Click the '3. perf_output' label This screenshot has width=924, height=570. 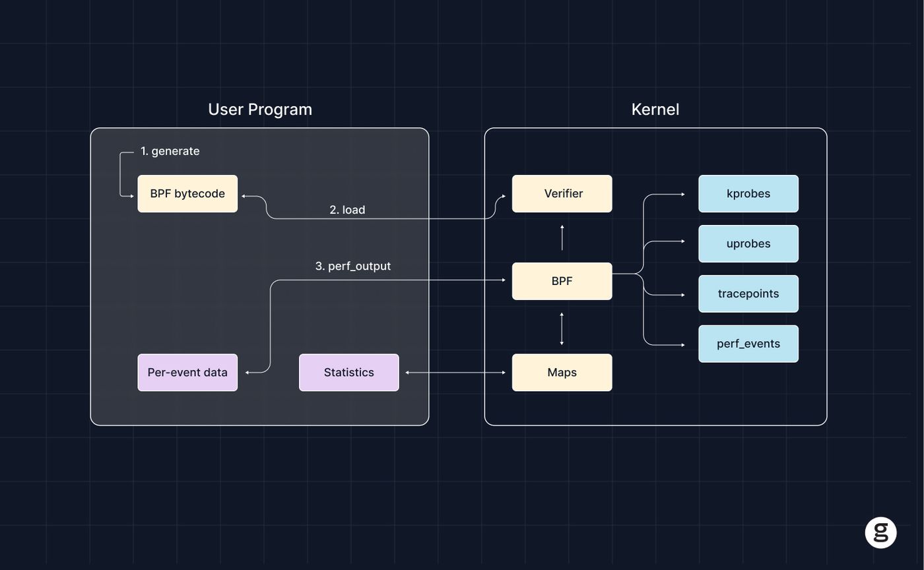pyautogui.click(x=353, y=266)
